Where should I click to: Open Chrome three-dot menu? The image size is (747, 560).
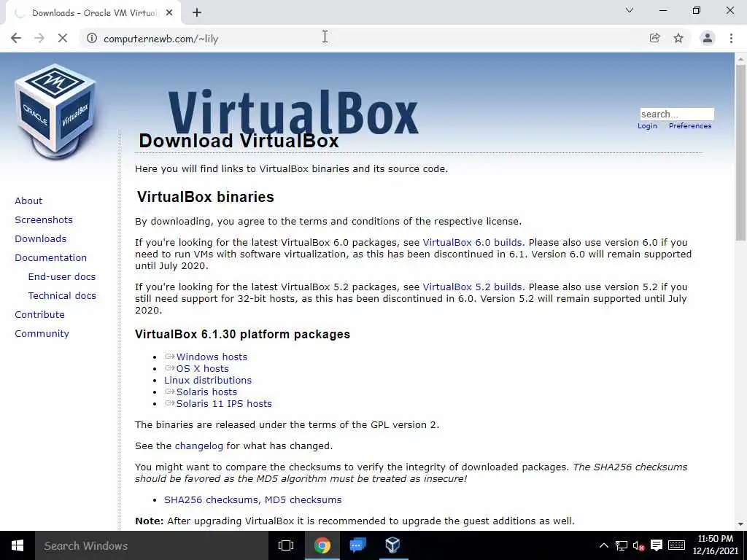[731, 38]
